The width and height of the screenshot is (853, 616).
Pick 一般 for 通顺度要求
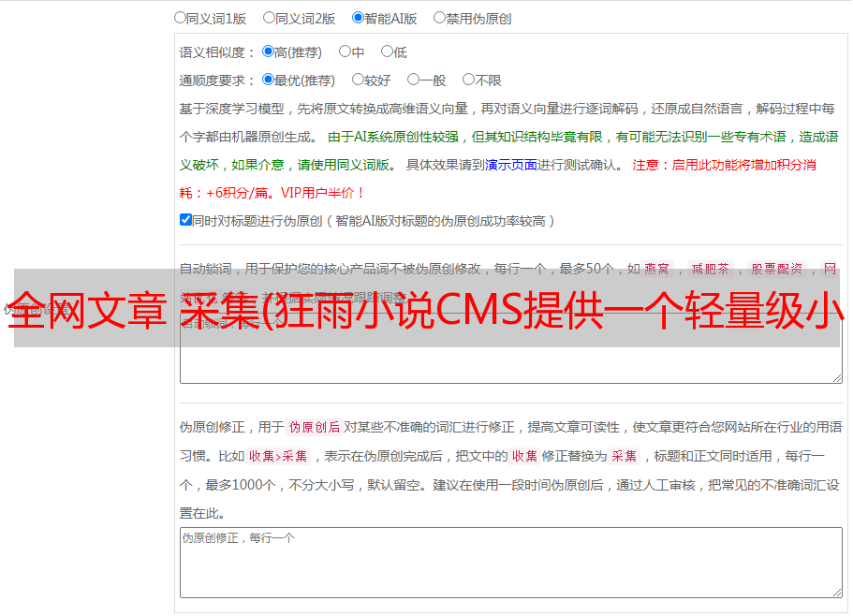(414, 80)
